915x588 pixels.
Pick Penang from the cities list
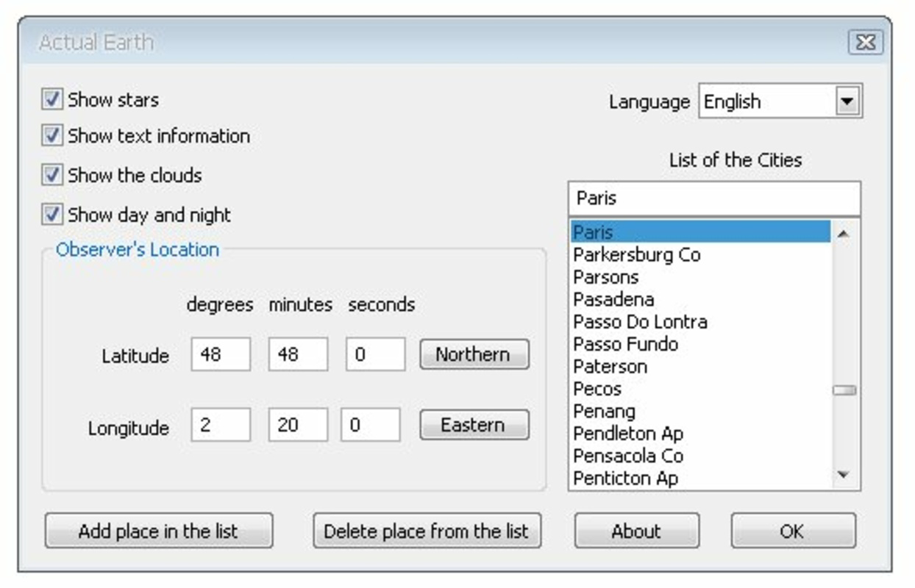700,411
